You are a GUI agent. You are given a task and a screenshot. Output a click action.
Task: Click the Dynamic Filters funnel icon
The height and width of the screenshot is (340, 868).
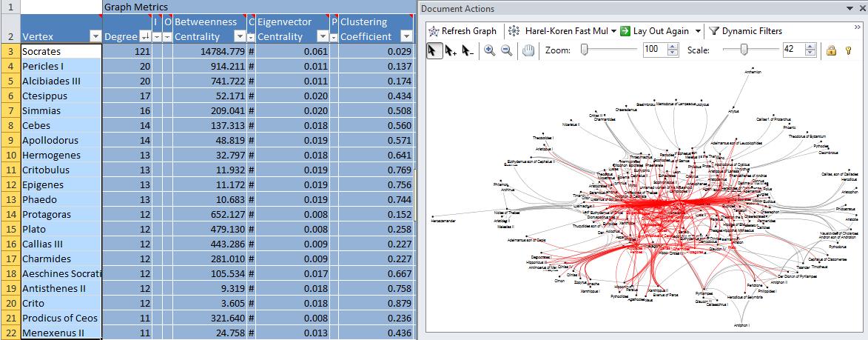point(714,31)
